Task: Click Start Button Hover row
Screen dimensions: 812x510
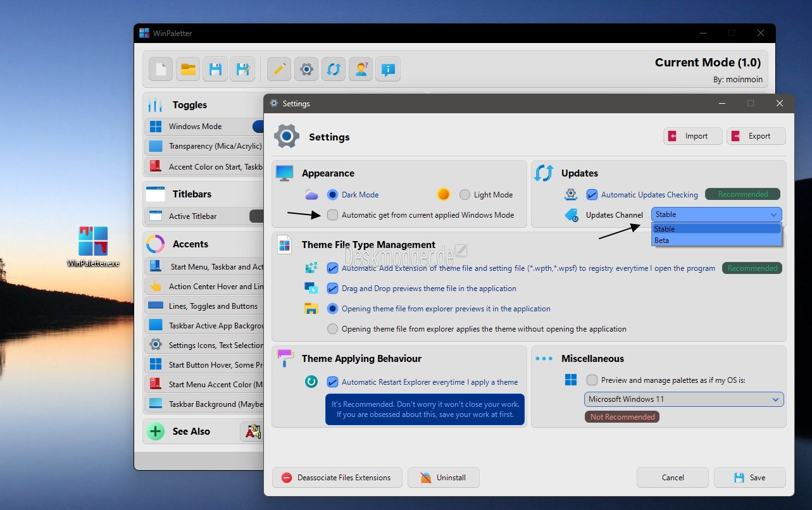Action: [x=204, y=365]
